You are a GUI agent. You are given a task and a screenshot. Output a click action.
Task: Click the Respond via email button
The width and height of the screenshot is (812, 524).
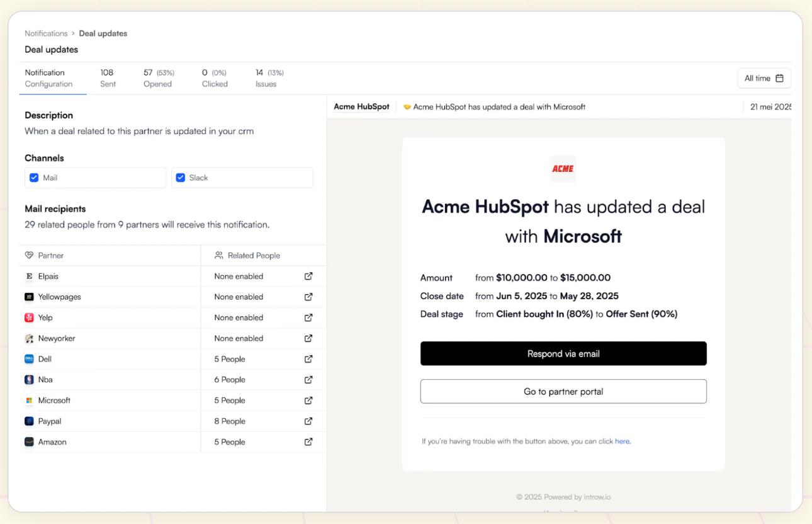point(563,353)
